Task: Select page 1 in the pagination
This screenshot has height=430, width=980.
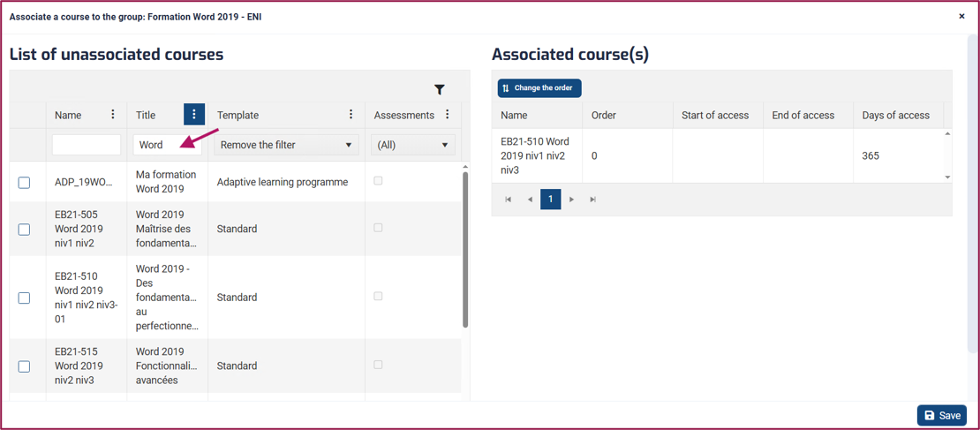Action: (551, 200)
